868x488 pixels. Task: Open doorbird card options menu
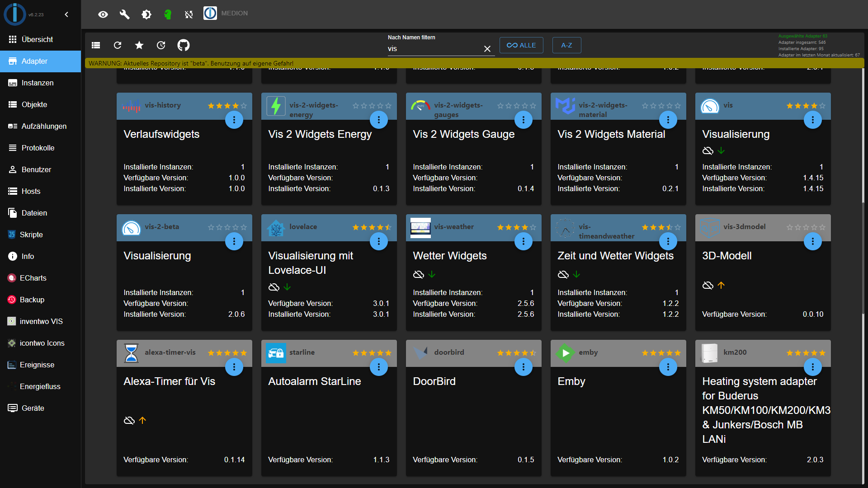524,367
